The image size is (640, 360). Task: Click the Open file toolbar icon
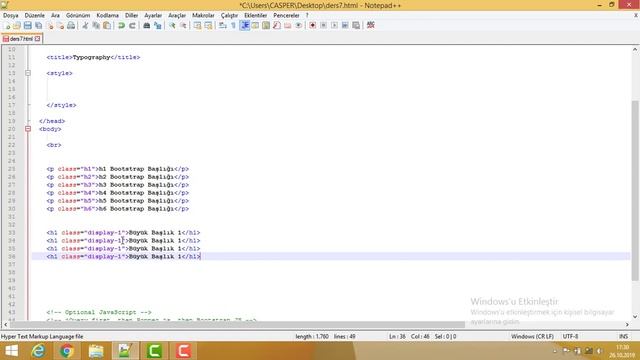click(17, 26)
